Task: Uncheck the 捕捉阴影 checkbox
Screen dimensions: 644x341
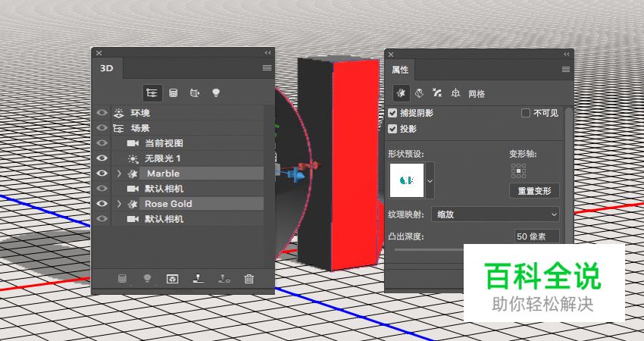Action: pyautogui.click(x=392, y=113)
